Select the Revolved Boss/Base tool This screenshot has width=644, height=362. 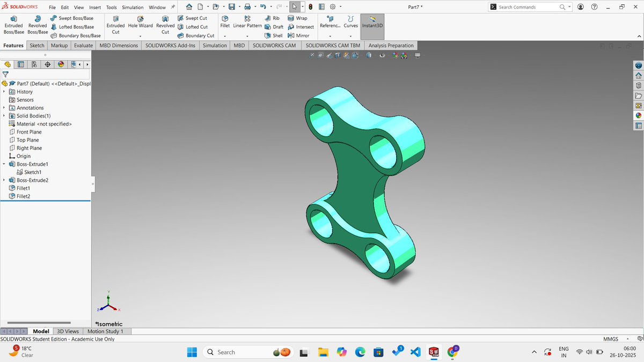[38, 25]
